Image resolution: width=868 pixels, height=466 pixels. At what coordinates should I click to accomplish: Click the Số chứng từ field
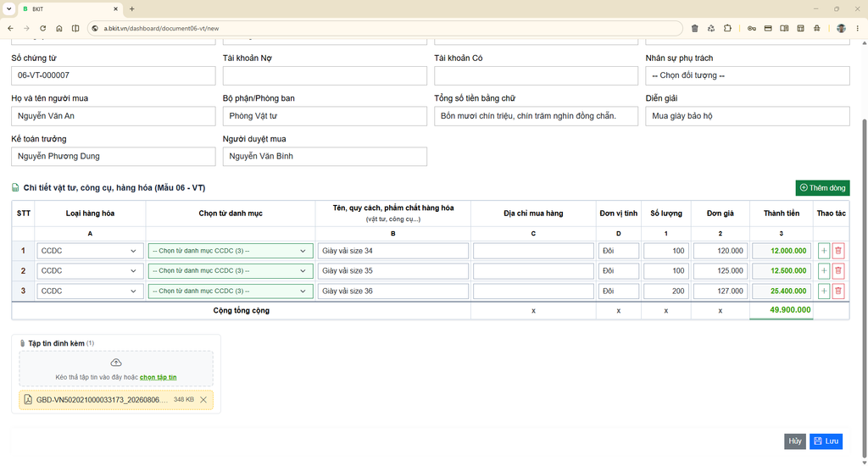tap(114, 75)
